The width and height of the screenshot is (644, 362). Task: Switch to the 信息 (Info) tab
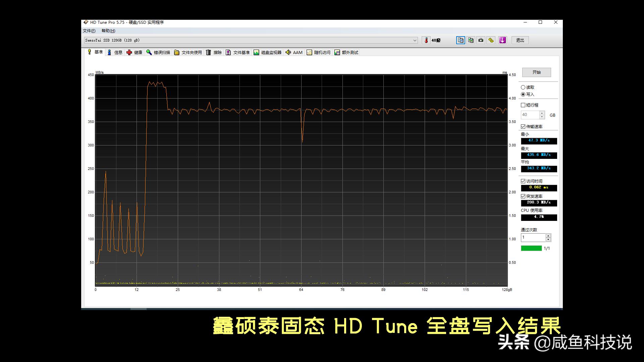pyautogui.click(x=115, y=52)
